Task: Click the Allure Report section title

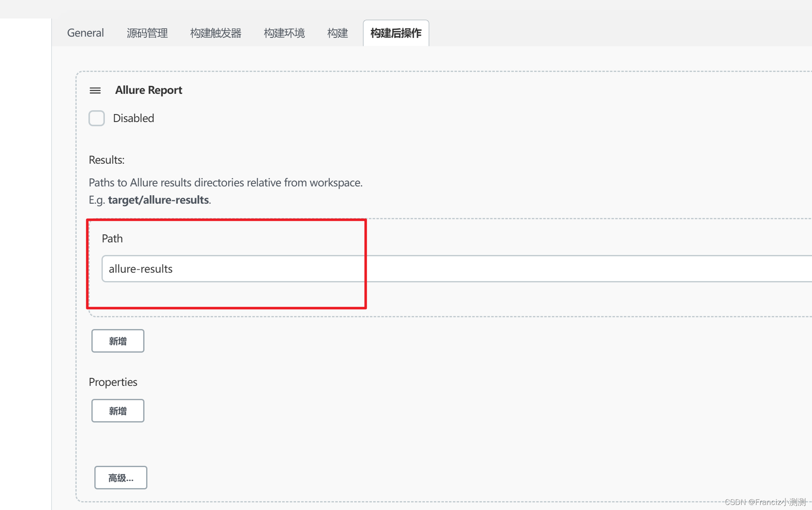Action: pos(149,90)
